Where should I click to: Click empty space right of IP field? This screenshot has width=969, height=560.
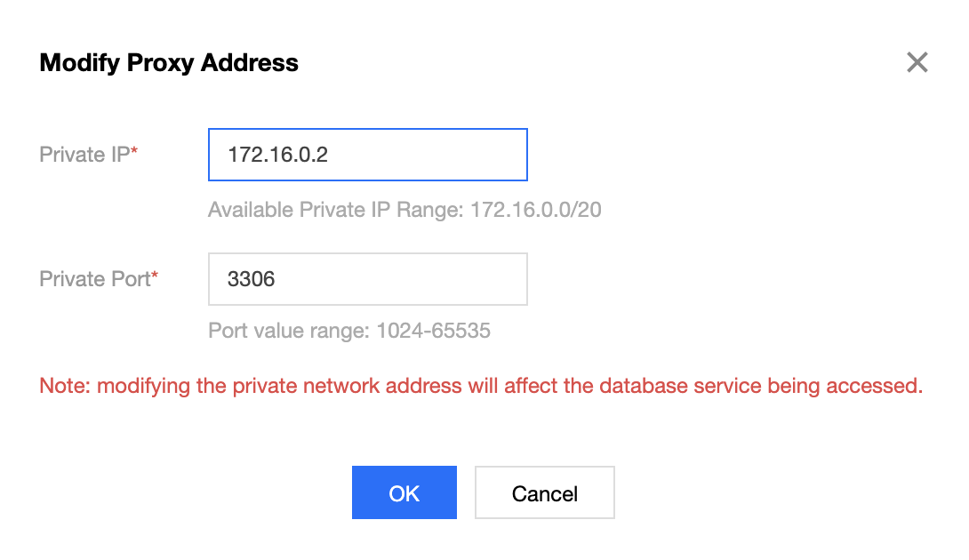click(711, 155)
